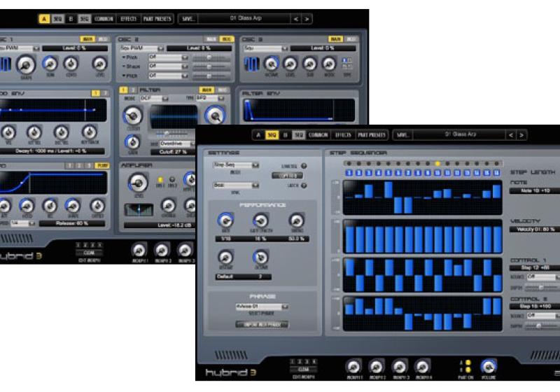Click preset name 01 Glass Arp in sequencer window
The width and height of the screenshot is (560, 392).
(460, 134)
